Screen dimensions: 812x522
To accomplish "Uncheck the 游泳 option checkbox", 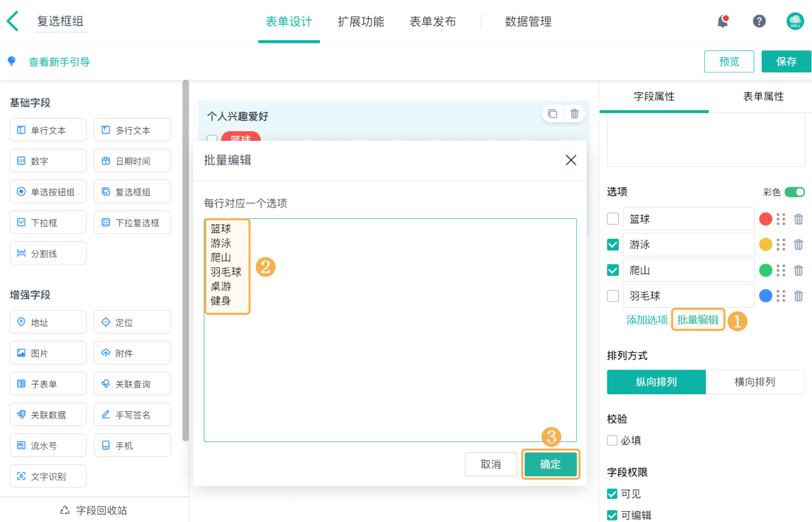I will [613, 245].
